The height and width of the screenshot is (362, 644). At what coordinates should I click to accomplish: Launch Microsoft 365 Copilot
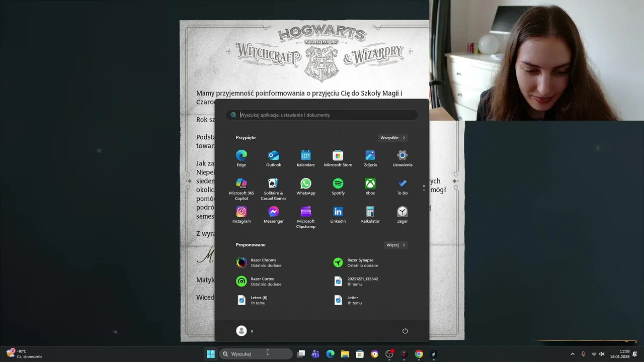242,189
